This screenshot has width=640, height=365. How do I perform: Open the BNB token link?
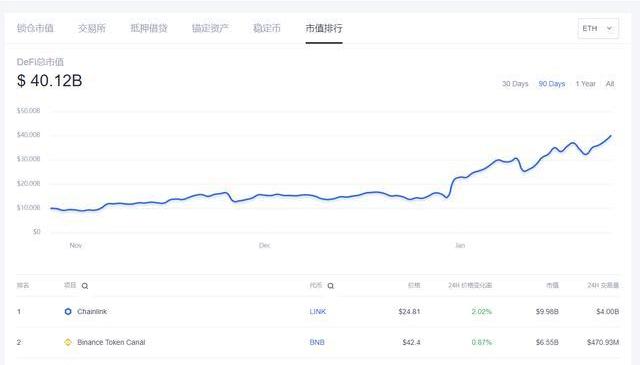coord(317,342)
